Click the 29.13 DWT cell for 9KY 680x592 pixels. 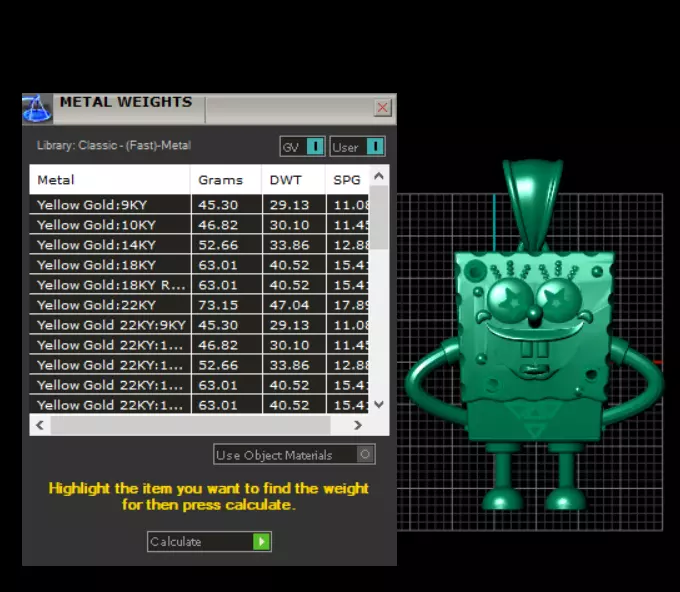point(294,205)
